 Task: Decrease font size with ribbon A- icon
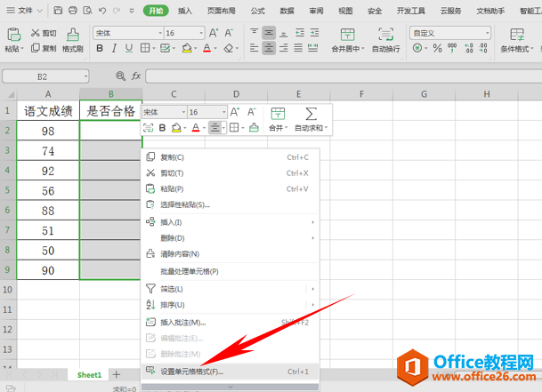(x=229, y=33)
